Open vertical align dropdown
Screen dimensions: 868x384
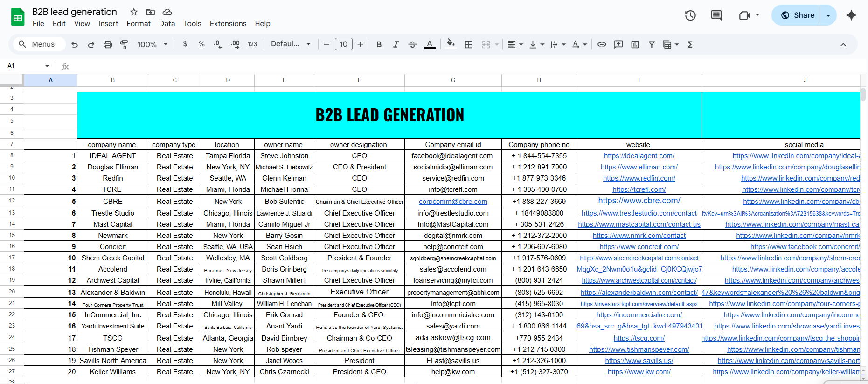536,44
